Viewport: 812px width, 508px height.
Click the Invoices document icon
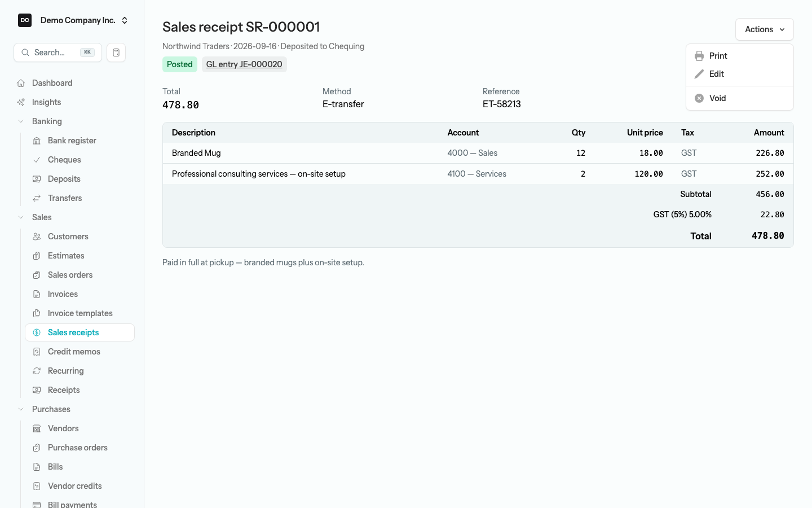tap(37, 294)
